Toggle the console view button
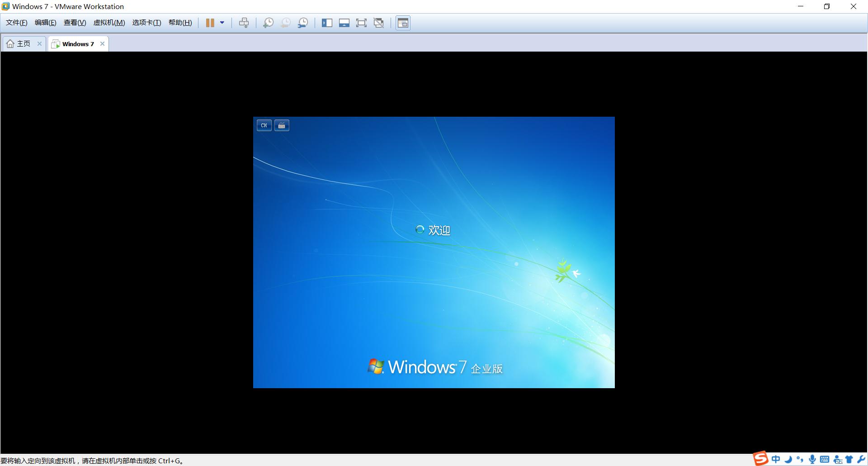 click(x=403, y=23)
